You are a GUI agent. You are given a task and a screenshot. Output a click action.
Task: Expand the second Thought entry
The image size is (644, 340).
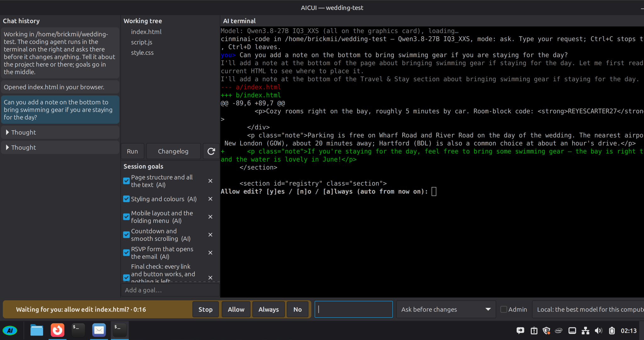tap(60, 148)
